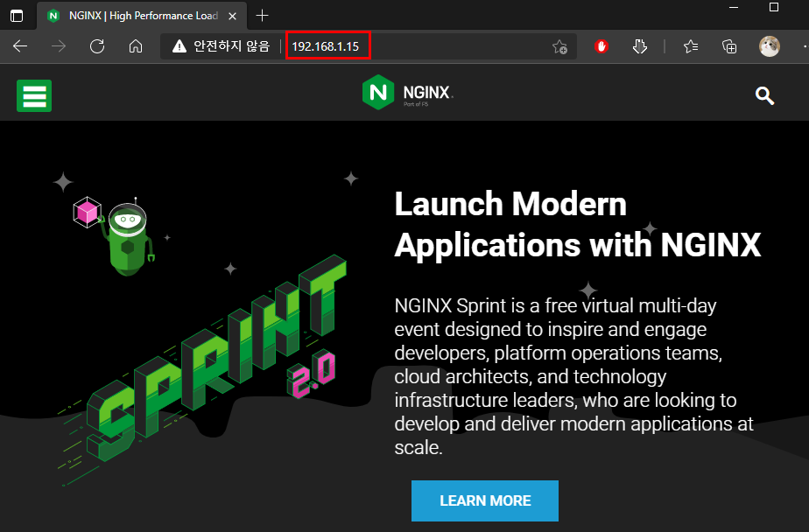Open the red ad blocker extension icon
The width and height of the screenshot is (809, 532).
(601, 46)
